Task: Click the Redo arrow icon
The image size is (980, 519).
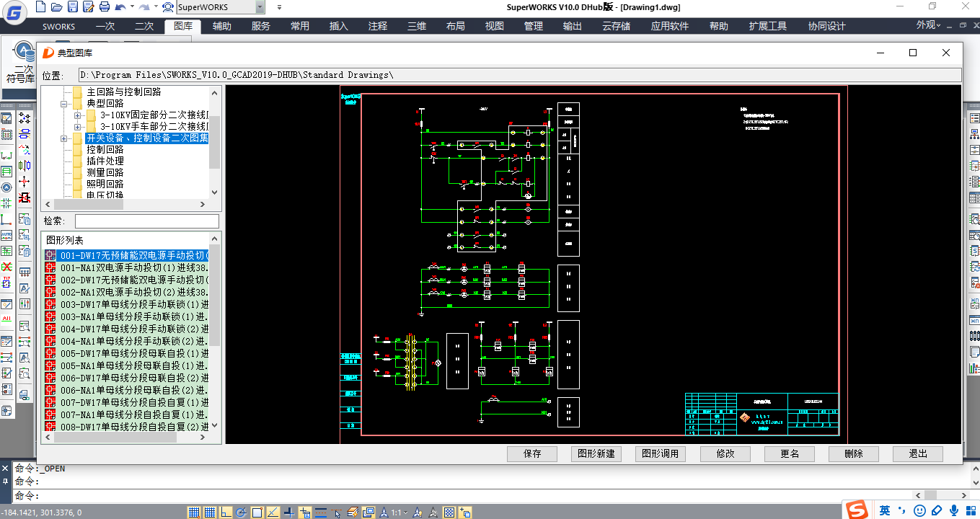Action: (x=144, y=7)
